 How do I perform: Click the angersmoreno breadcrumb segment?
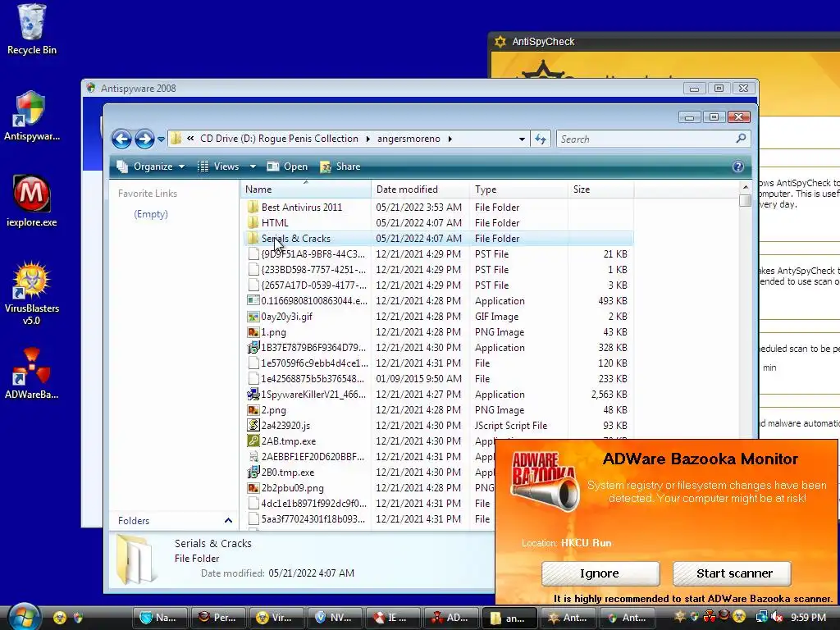point(409,139)
